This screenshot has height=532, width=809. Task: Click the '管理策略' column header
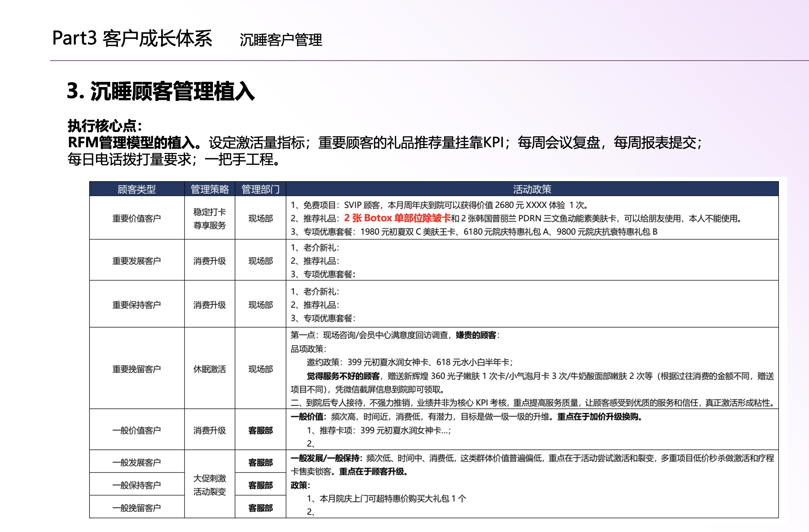(209, 189)
